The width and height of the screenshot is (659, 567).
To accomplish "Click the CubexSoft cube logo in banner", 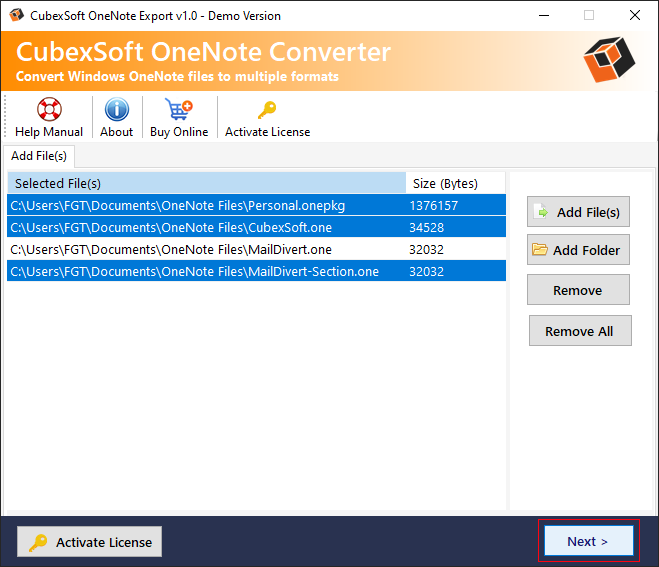I will pos(609,60).
